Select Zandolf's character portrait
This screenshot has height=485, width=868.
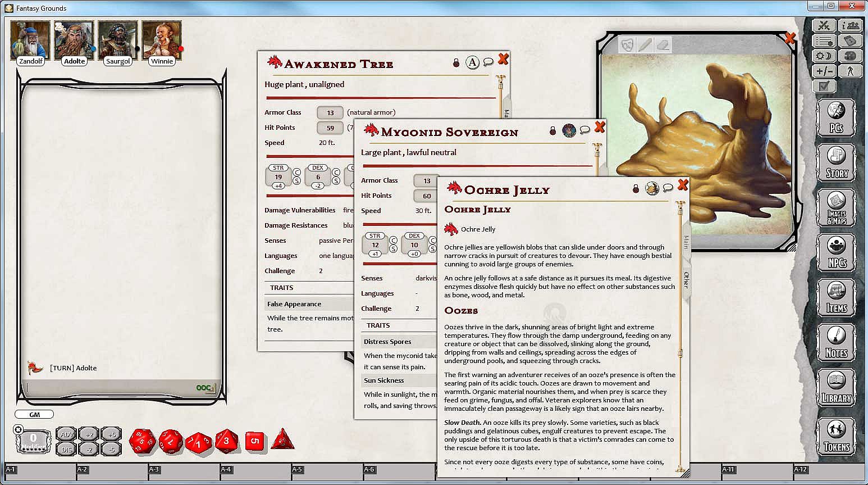[x=30, y=39]
